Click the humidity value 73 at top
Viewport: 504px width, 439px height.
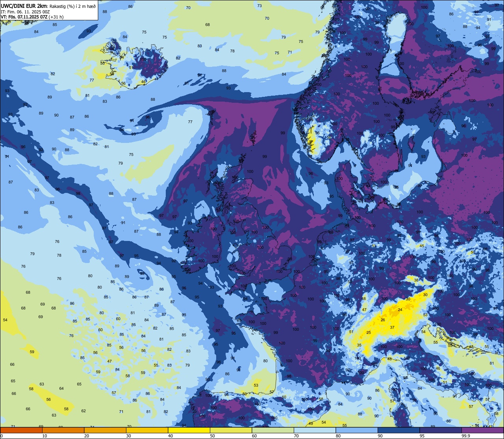pyautogui.click(x=259, y=6)
